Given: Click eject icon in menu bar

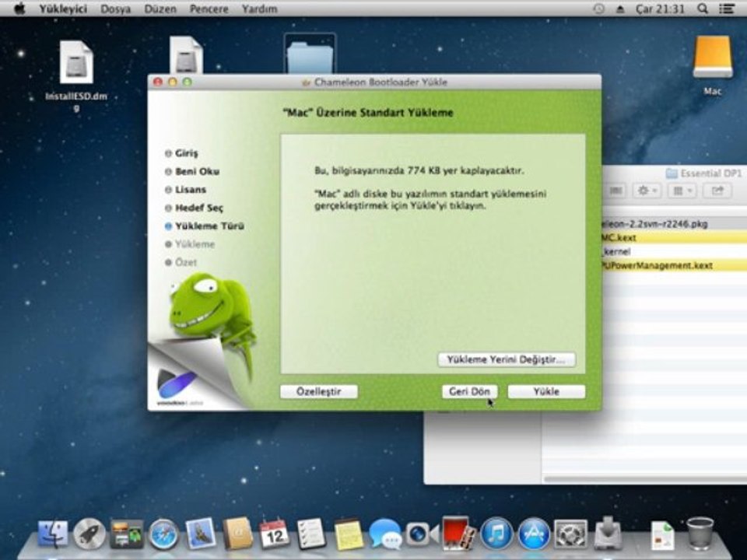Looking at the screenshot, I should (620, 9).
